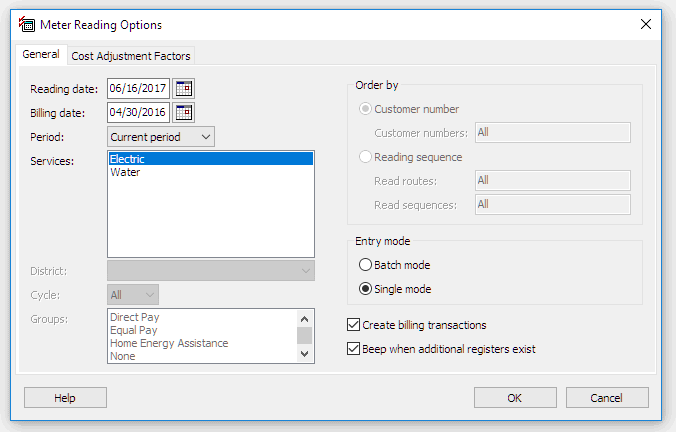Viewport: 676px width, 432px height.
Task: Click the Groups list scrollbar thumb
Action: click(304, 335)
